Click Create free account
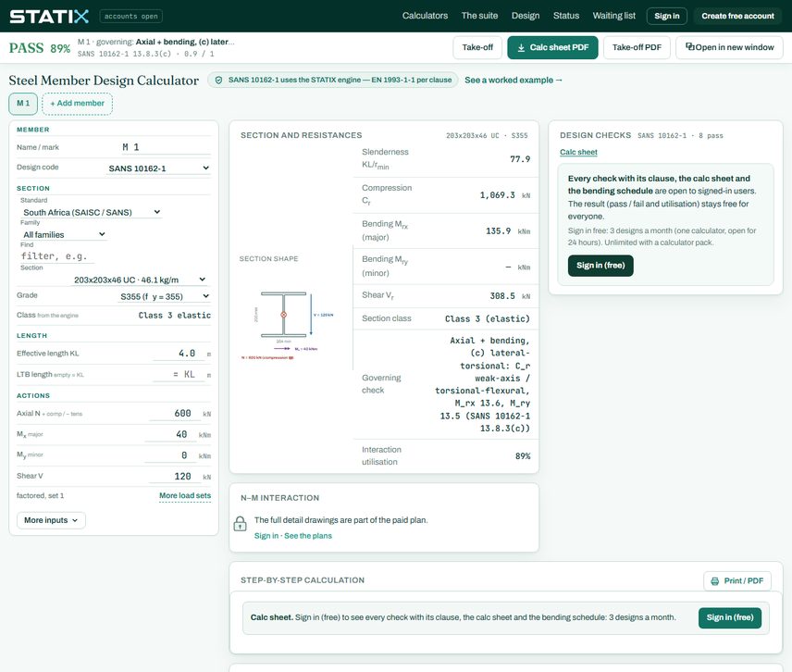Viewport: 792px width, 672px height. (x=737, y=16)
